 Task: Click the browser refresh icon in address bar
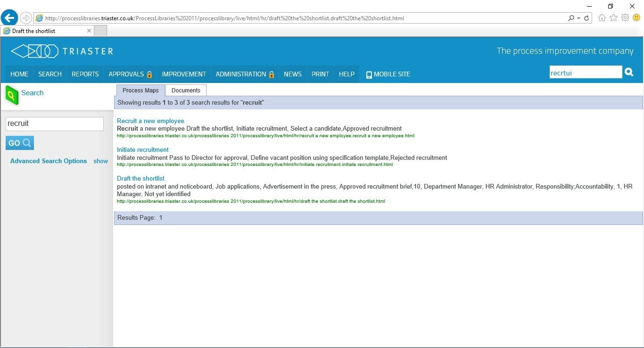(x=586, y=18)
